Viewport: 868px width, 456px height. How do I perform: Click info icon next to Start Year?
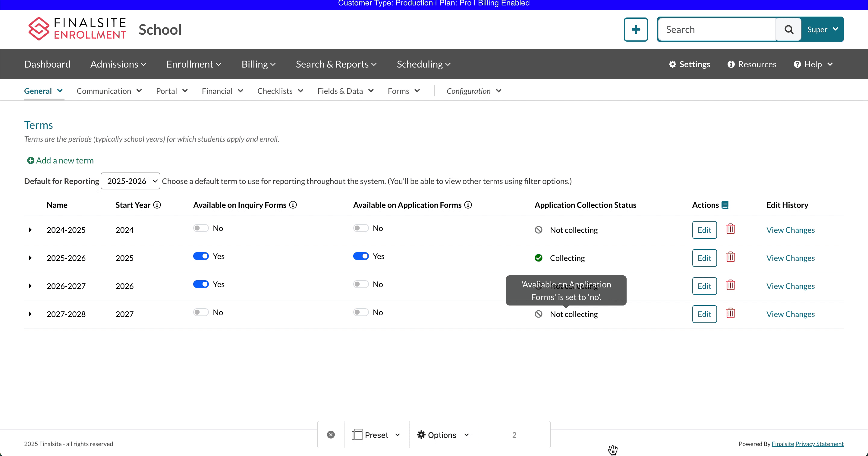coord(157,205)
